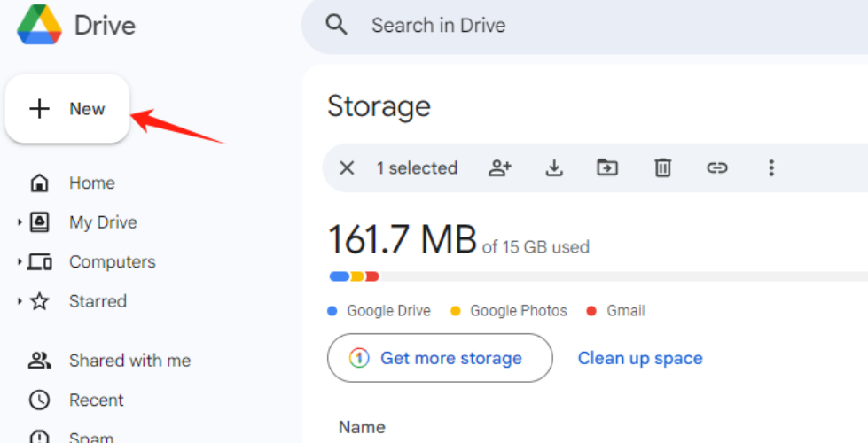
Task: Click the New button
Action: 68,109
